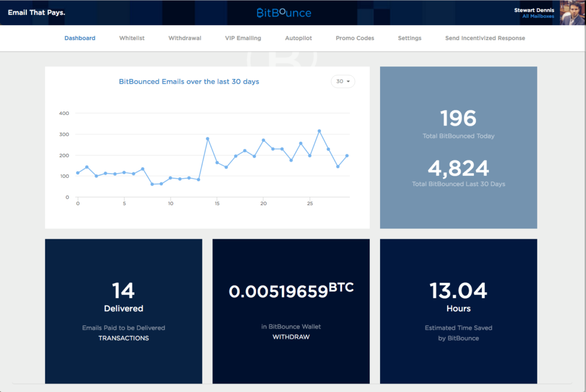This screenshot has width=586, height=392.
Task: Click the 13.04 Hours saved tile
Action: pyautogui.click(x=458, y=311)
